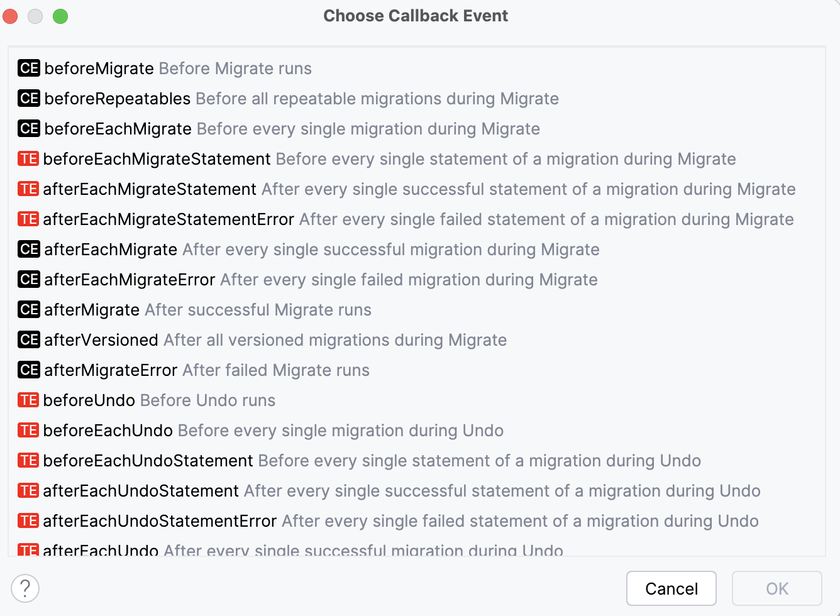Click the TE icon beside afterEachUndoStatementError

(28, 521)
